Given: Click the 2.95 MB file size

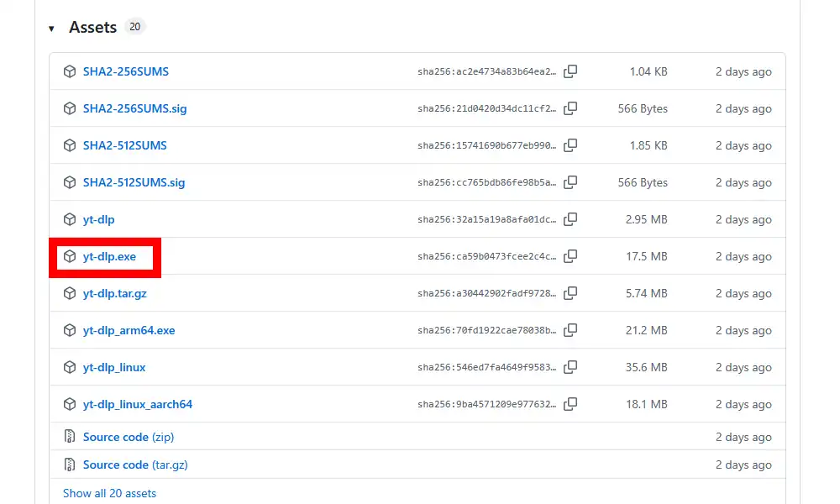Looking at the screenshot, I should (646, 219).
